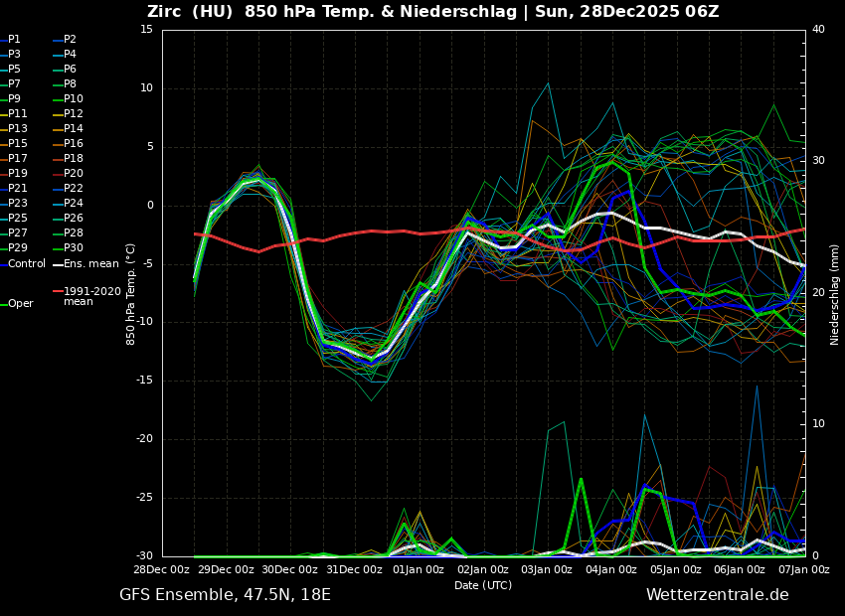Click the P1 legend entry
The height and width of the screenshot is (616, 845).
[x=14, y=40]
